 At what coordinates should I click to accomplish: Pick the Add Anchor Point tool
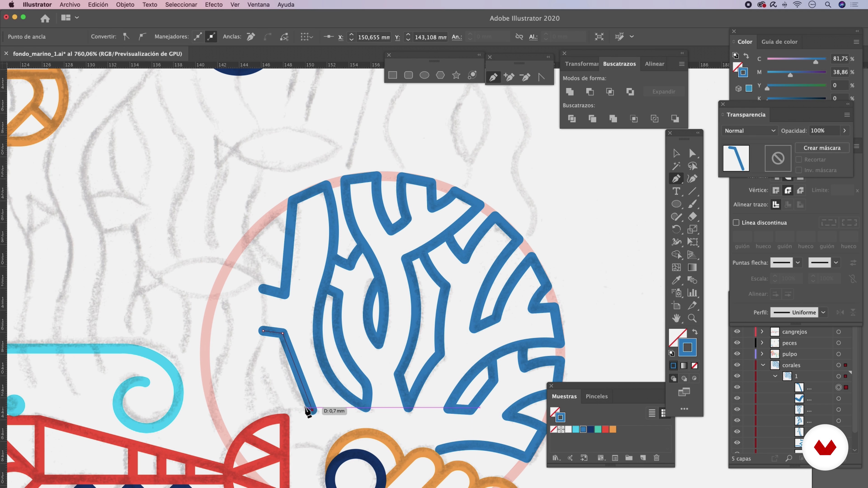pos(509,77)
